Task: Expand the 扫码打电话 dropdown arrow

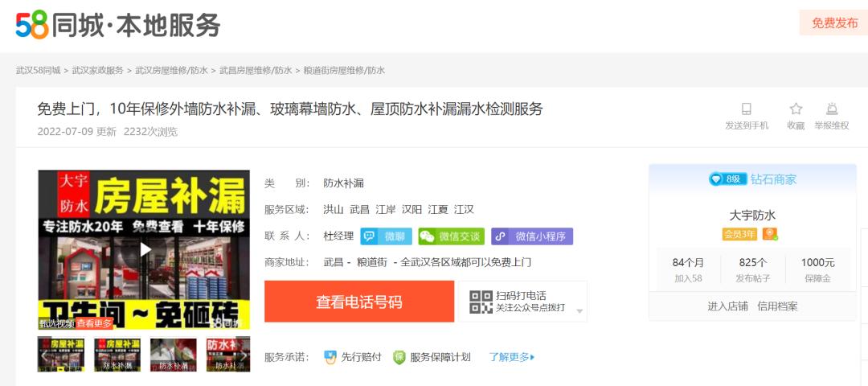Action: [579, 311]
